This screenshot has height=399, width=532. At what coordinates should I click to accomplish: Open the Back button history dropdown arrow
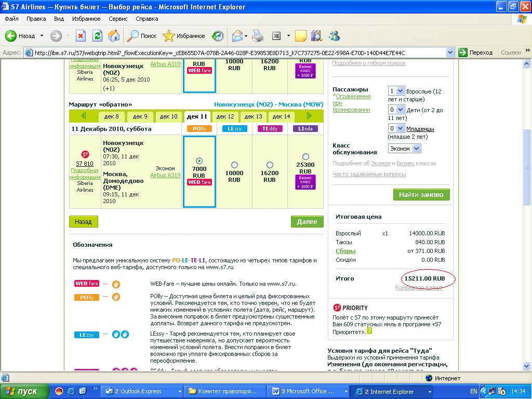tap(42, 36)
